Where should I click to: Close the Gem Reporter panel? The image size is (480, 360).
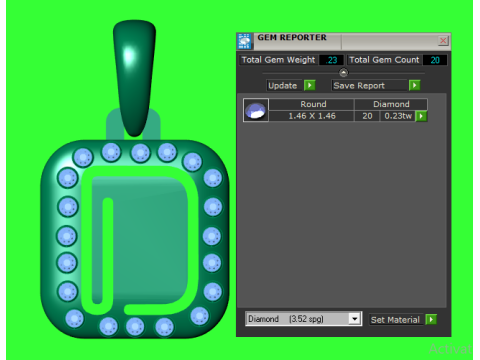pyautogui.click(x=443, y=41)
